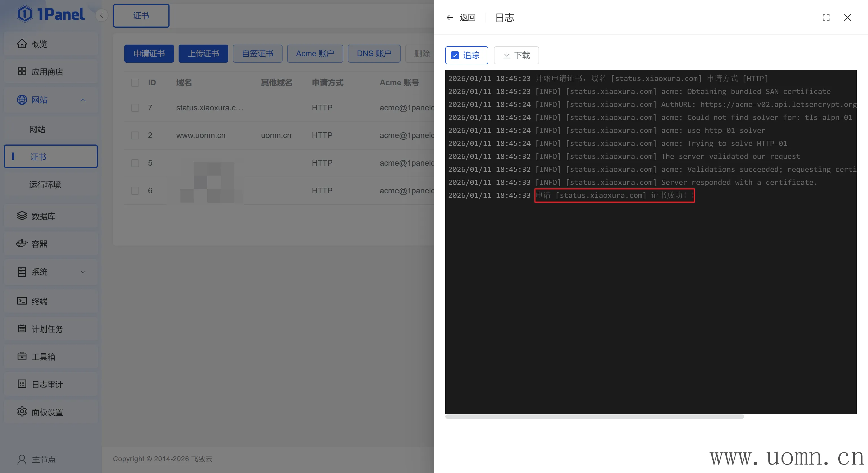Expand the 系统 sidebar section
868x473 pixels.
point(83,272)
